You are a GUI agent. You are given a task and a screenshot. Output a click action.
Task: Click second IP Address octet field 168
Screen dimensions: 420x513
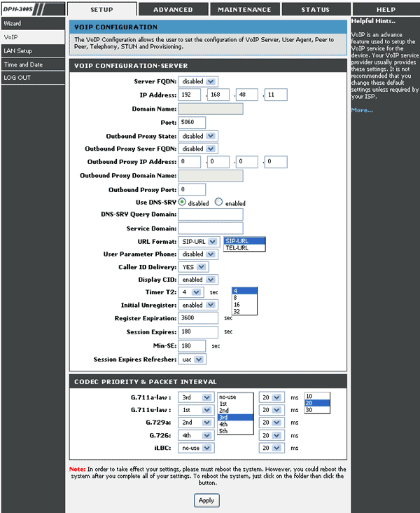pos(218,95)
